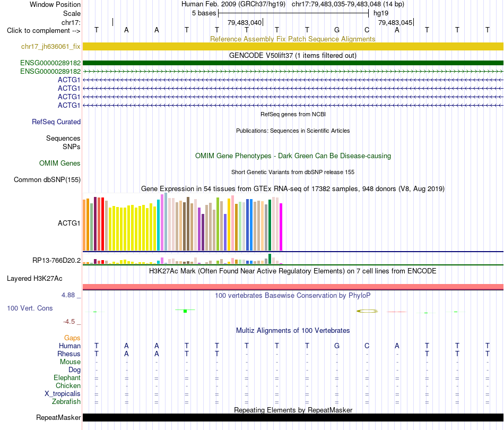Click the 4.88 PhyloP upper scale value
Viewport: 504px width, 430px height.
(68, 295)
